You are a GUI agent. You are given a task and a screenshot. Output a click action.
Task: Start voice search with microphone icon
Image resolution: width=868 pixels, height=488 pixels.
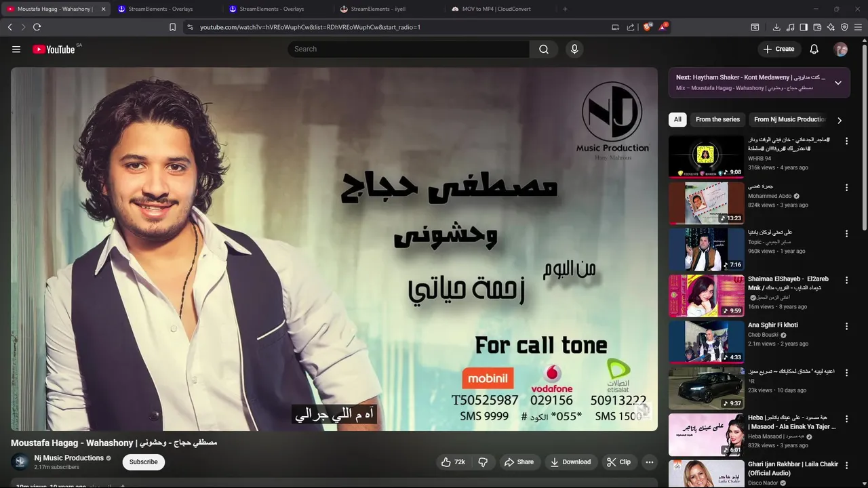click(x=574, y=49)
